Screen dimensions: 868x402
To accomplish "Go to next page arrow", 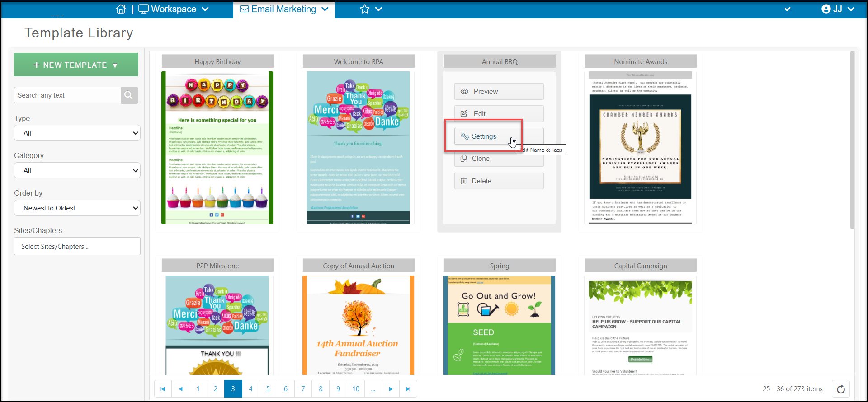I will tap(391, 389).
